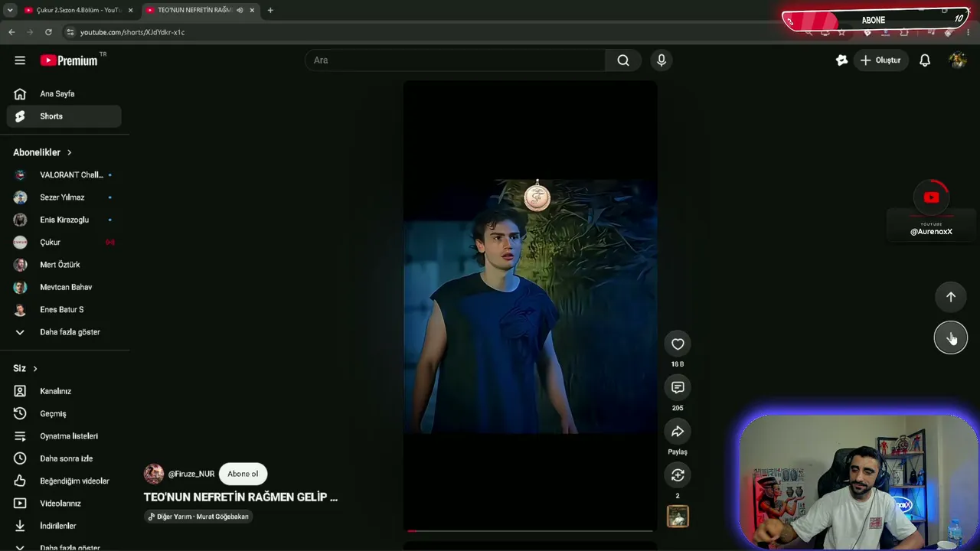Click the youtube.com/shorts address bar
Viewport: 980px width, 551px height.
(429, 32)
